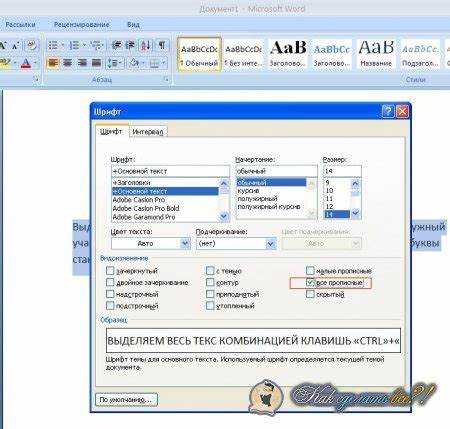Open the Подчеркивание dropdown

[x=271, y=244]
